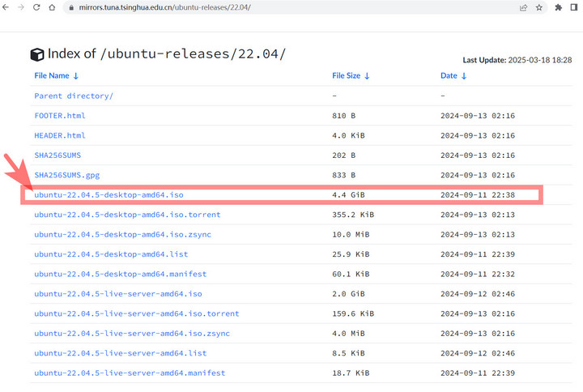This screenshot has height=392, width=583.
Task: Sort the listing by Date
Action: (453, 76)
